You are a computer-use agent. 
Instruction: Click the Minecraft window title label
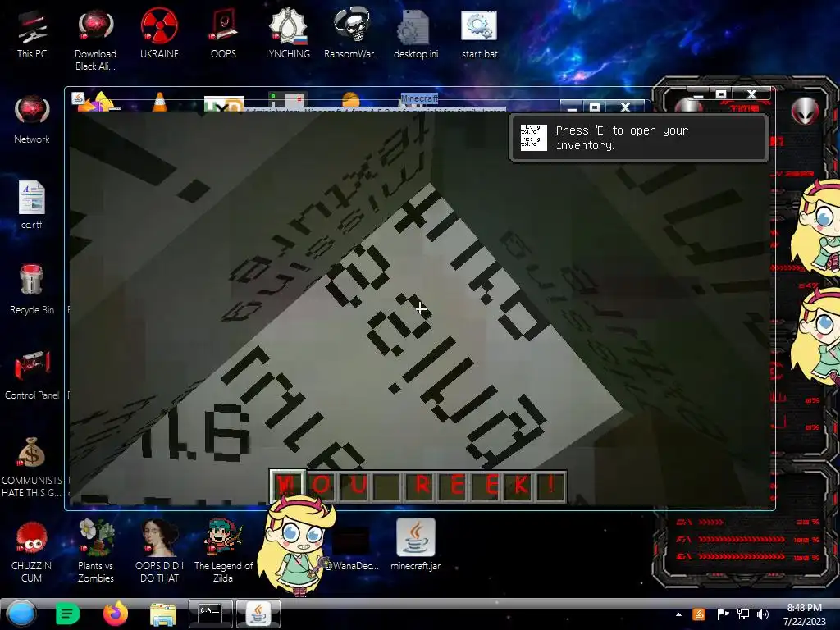(x=419, y=98)
